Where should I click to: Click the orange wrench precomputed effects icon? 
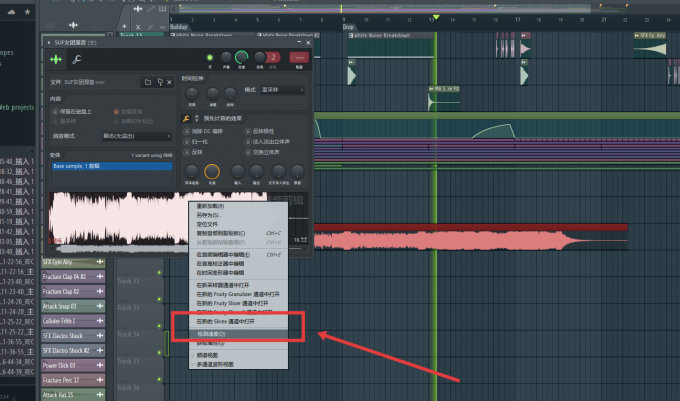pyautogui.click(x=186, y=118)
